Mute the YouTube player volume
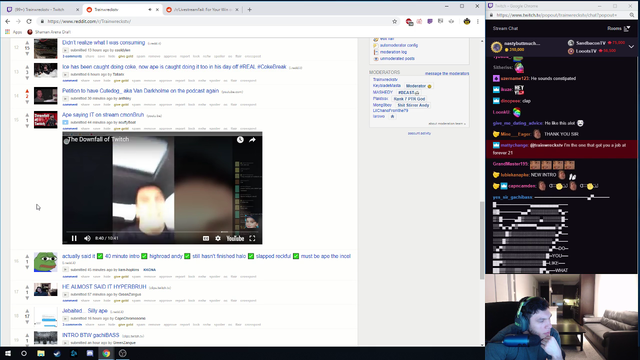Screen dimensions: 640x360 pyautogui.click(x=87, y=238)
